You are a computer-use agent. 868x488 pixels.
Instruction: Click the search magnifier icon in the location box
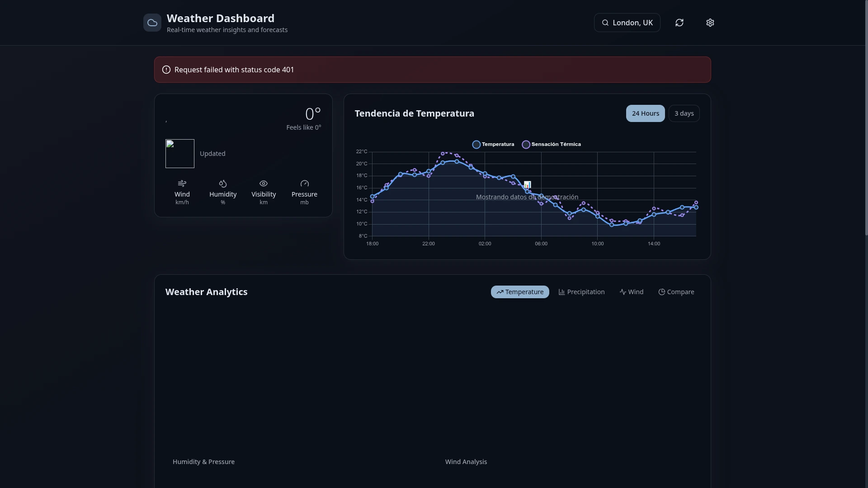coord(605,23)
